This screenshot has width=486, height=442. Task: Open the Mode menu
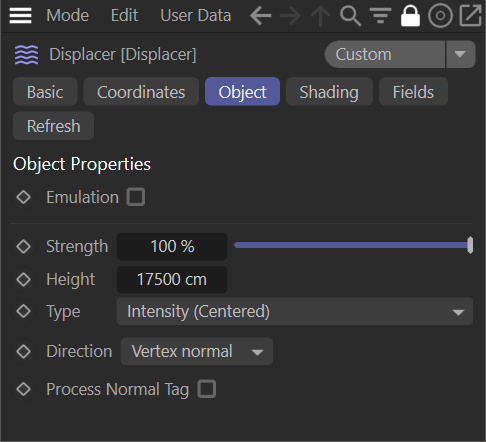(68, 15)
